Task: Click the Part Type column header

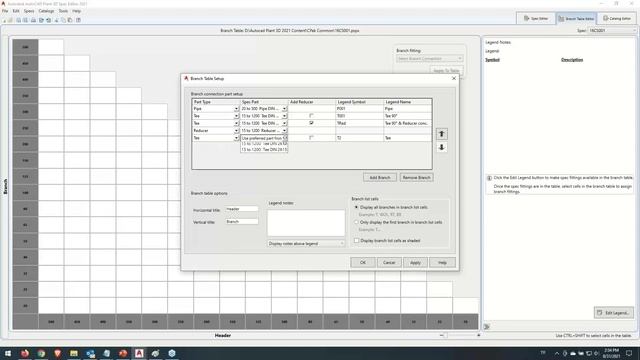Action: point(216,102)
